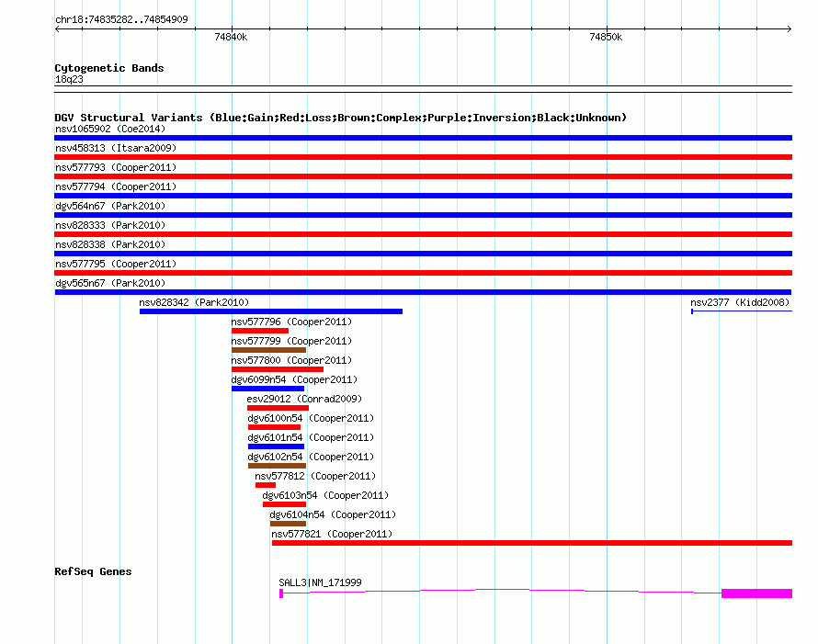Viewport: 818px width, 644px height.
Task: Select short red bar under nsv577812
Action: (x=266, y=485)
